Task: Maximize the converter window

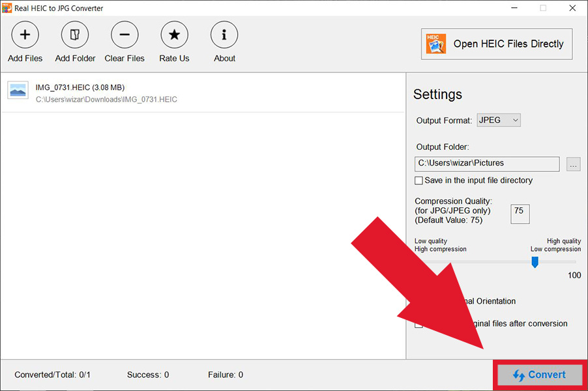Action: [543, 8]
